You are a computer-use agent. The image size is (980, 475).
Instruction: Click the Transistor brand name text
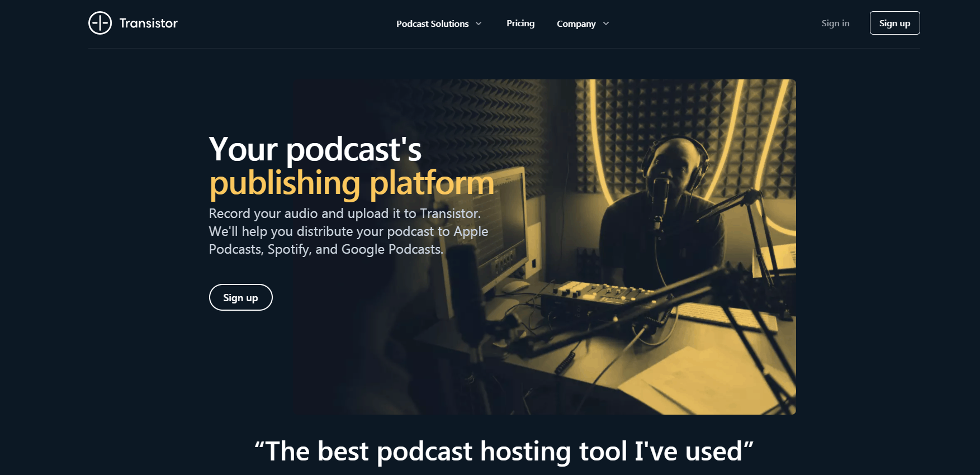coord(148,23)
